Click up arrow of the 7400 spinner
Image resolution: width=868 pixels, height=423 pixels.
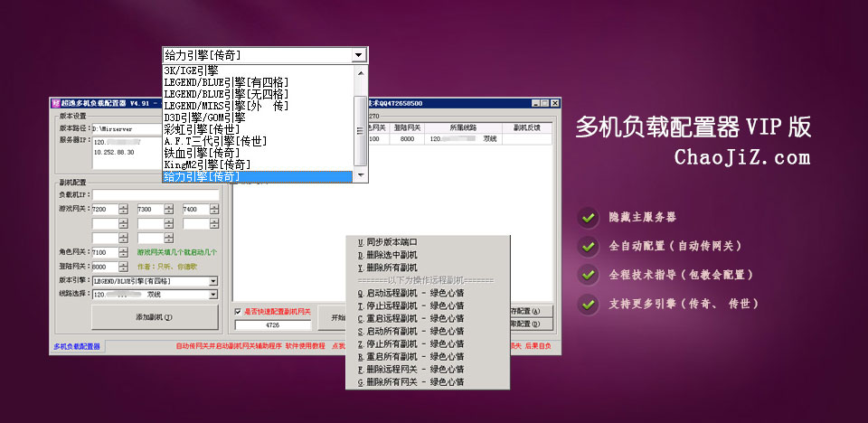(x=214, y=207)
